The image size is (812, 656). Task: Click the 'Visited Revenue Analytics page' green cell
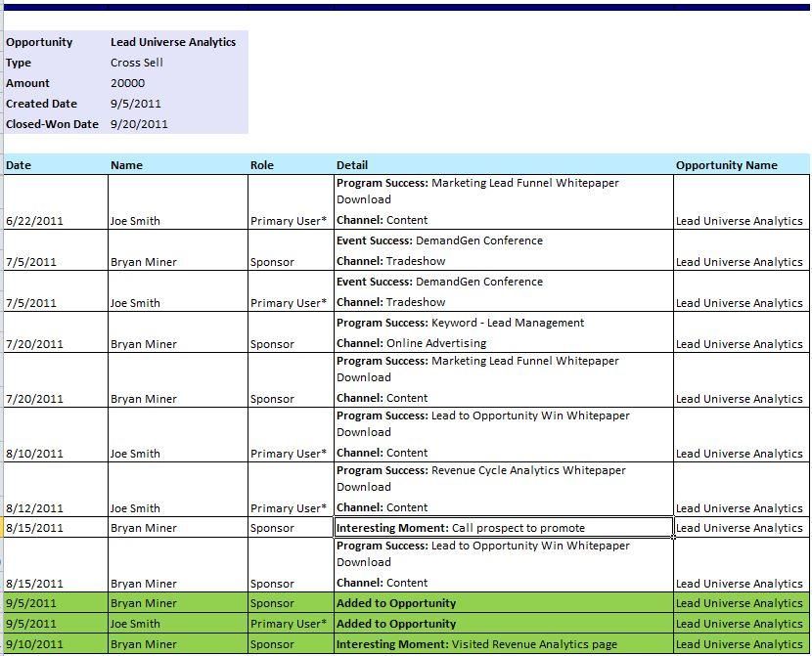(x=503, y=644)
